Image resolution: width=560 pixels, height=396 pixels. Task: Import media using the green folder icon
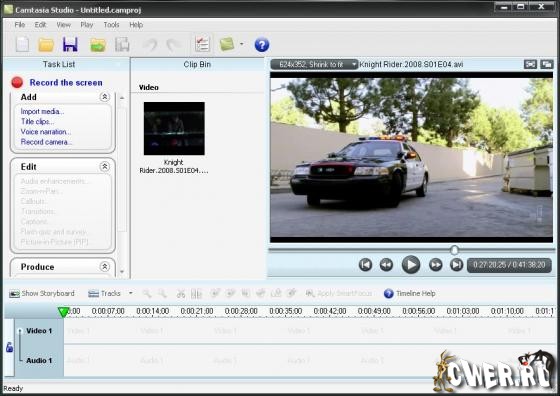[98, 45]
